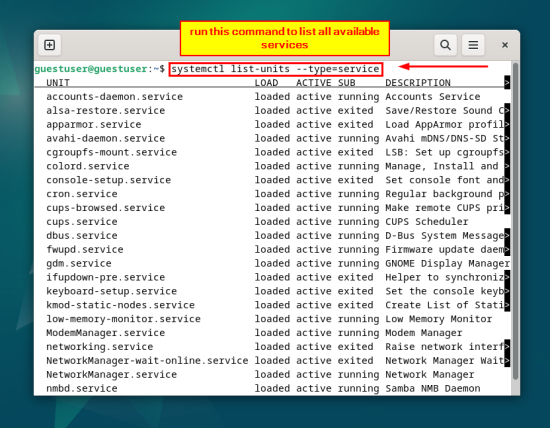The width and height of the screenshot is (550, 428).
Task: Click the cups.service entry
Action: [x=82, y=222]
